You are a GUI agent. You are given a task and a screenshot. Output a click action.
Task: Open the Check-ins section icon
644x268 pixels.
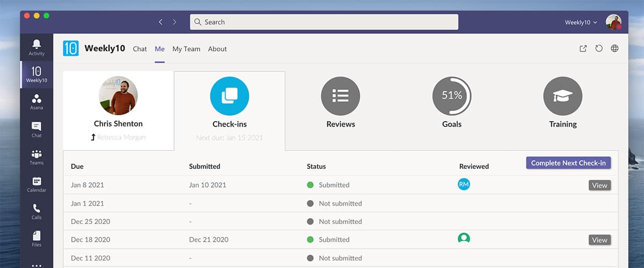230,96
